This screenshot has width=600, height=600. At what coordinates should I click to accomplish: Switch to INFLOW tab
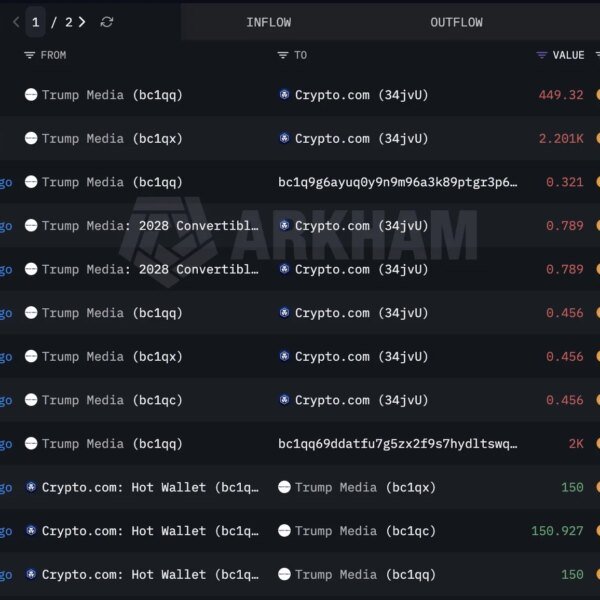pos(269,22)
